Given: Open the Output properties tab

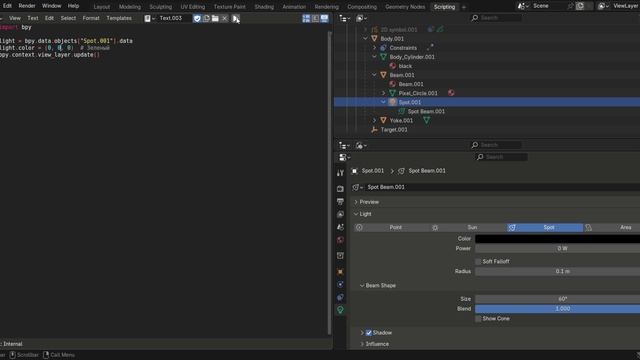Looking at the screenshot, I should click(x=340, y=202).
